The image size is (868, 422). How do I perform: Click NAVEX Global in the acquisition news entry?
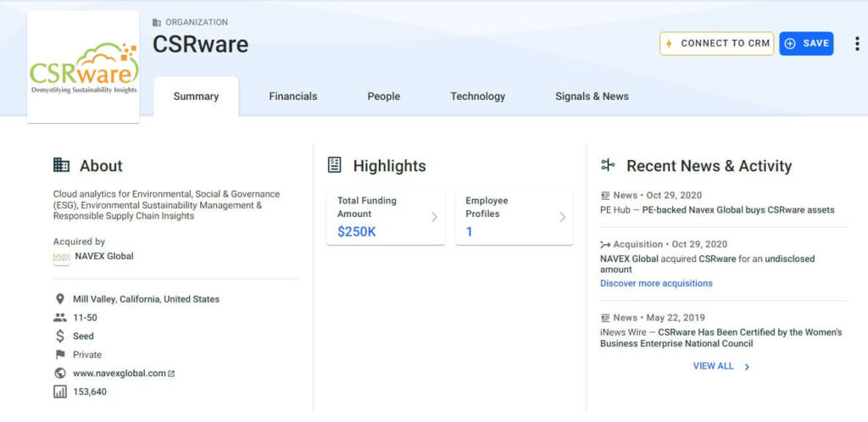pyautogui.click(x=630, y=258)
